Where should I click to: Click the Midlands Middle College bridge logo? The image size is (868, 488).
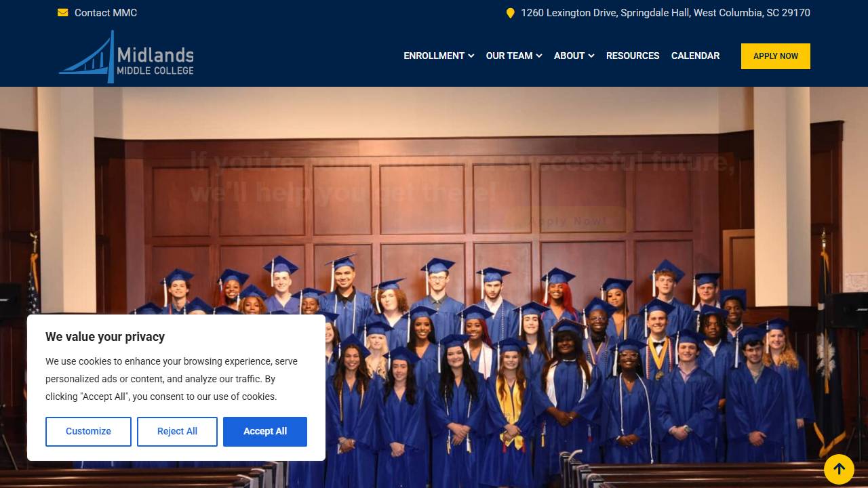click(x=126, y=56)
